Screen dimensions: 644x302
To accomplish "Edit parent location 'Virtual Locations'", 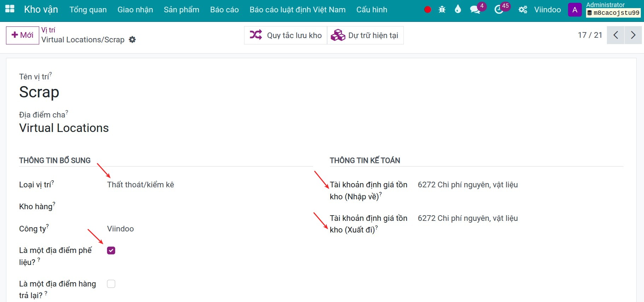I will click(x=64, y=128).
